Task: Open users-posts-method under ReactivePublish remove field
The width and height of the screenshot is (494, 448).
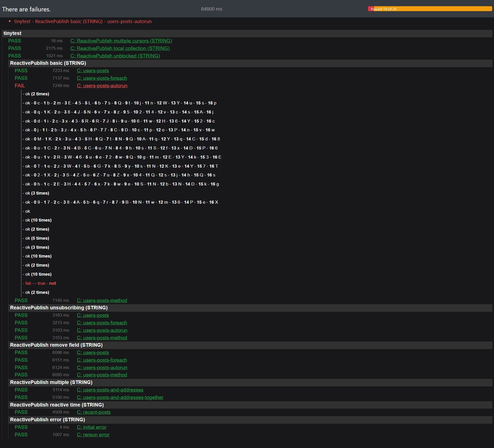Action: point(102,375)
